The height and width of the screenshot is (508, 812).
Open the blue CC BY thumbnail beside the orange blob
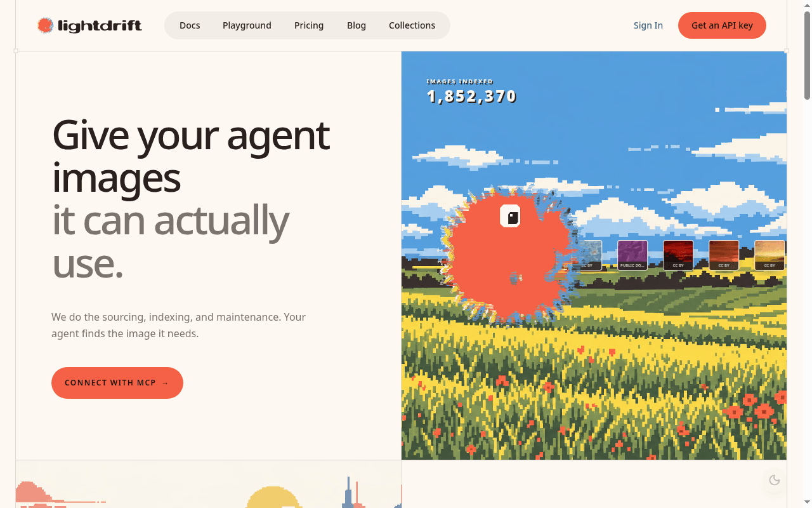[x=589, y=255]
